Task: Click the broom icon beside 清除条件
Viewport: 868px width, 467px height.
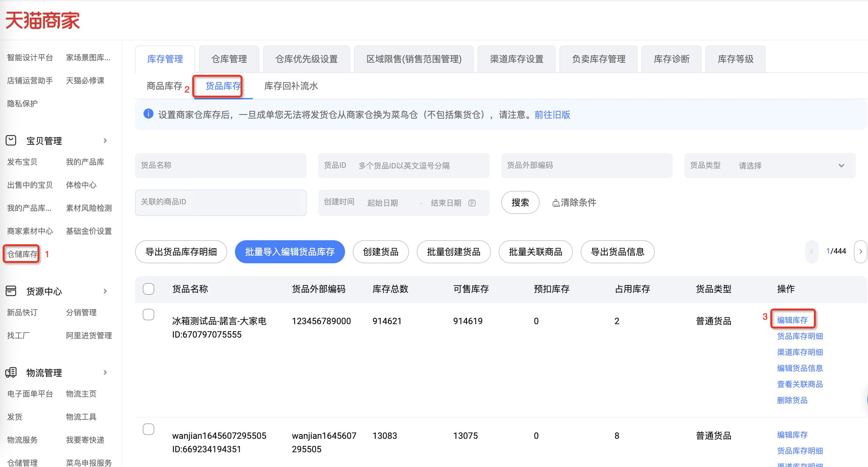Action: (556, 203)
